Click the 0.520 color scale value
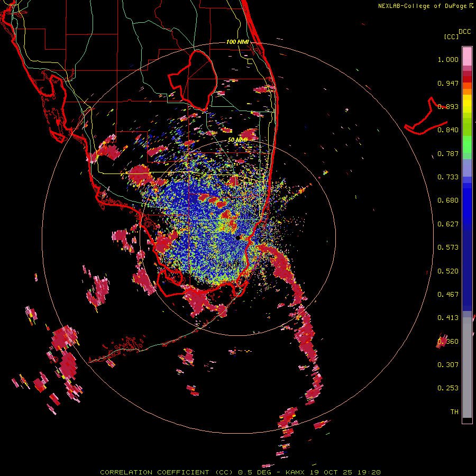This screenshot has width=476, height=476. (448, 271)
